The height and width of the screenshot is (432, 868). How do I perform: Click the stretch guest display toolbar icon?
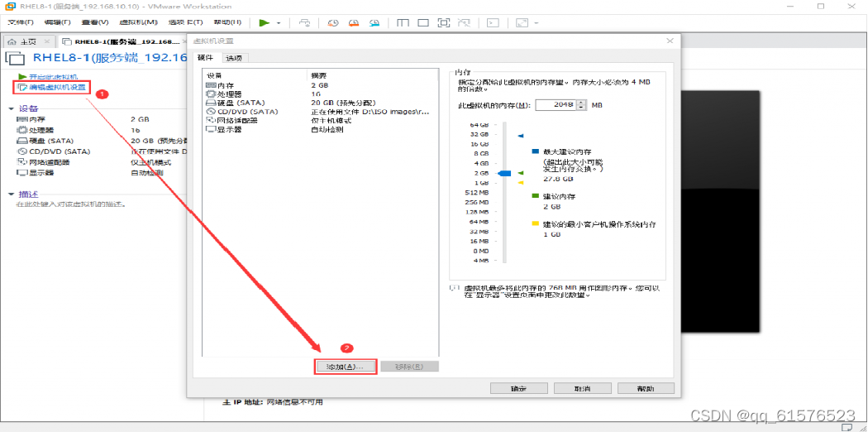click(x=522, y=22)
